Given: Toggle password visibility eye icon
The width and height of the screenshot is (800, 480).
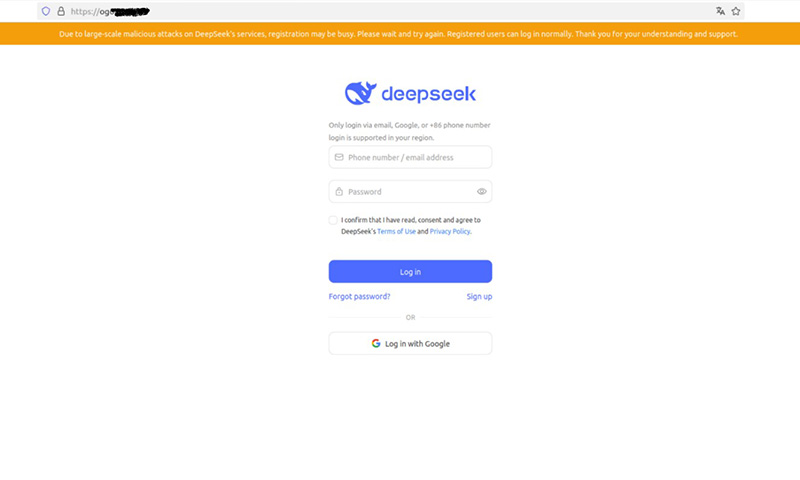Looking at the screenshot, I should (481, 192).
